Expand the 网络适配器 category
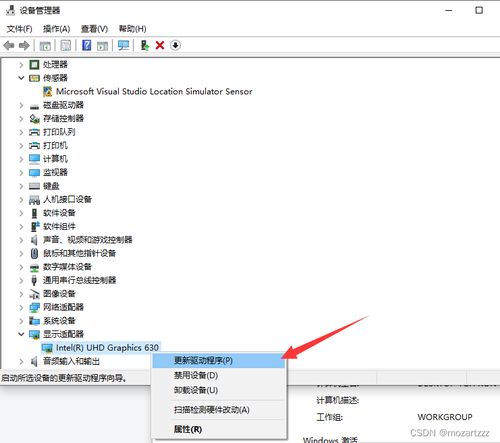500x443 pixels. click(x=21, y=307)
